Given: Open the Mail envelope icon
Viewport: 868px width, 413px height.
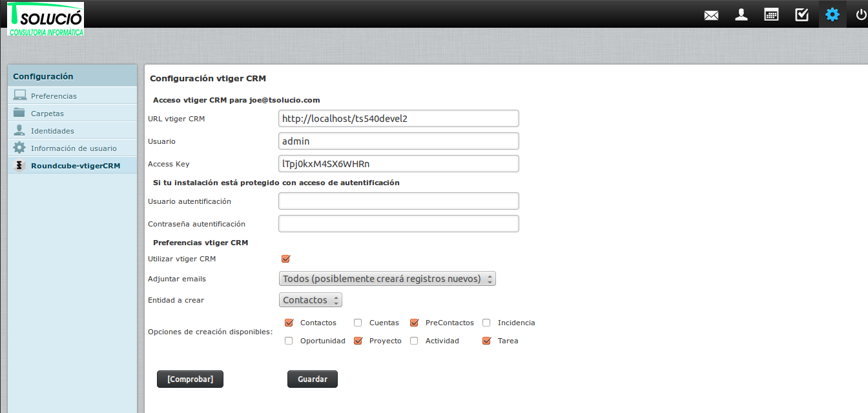Looking at the screenshot, I should click(711, 15).
